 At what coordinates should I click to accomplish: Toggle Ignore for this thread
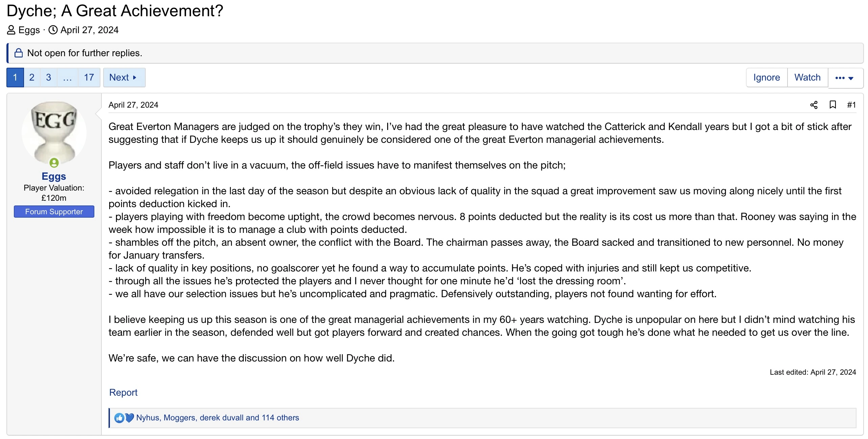[x=766, y=78]
